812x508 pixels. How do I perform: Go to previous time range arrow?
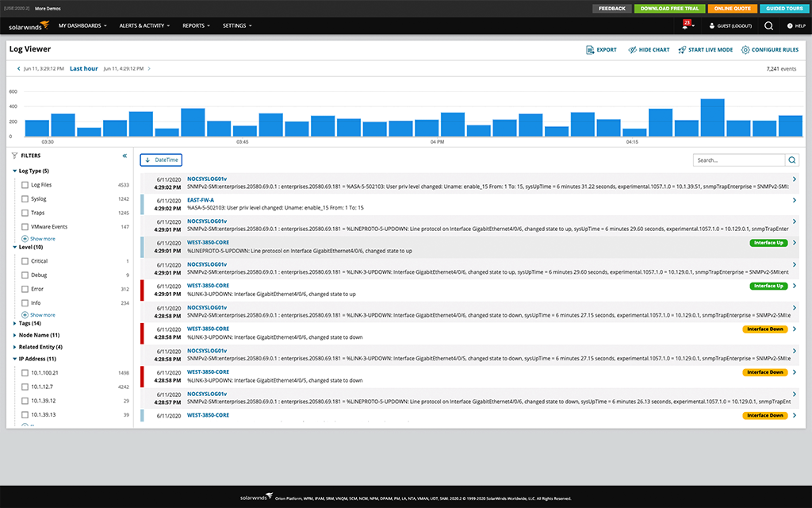(19, 68)
